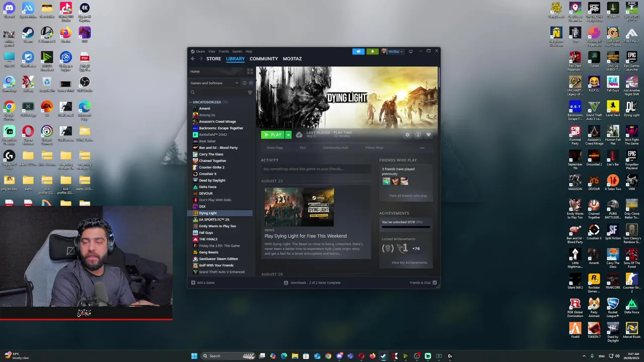Click the LIBRARY tab
This screenshot has width=644, height=362.
tap(235, 59)
